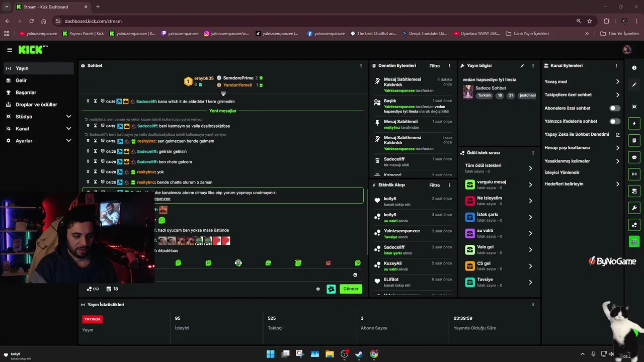Toggle Yalnızca ifadelerle sohbet switch

tap(615, 121)
